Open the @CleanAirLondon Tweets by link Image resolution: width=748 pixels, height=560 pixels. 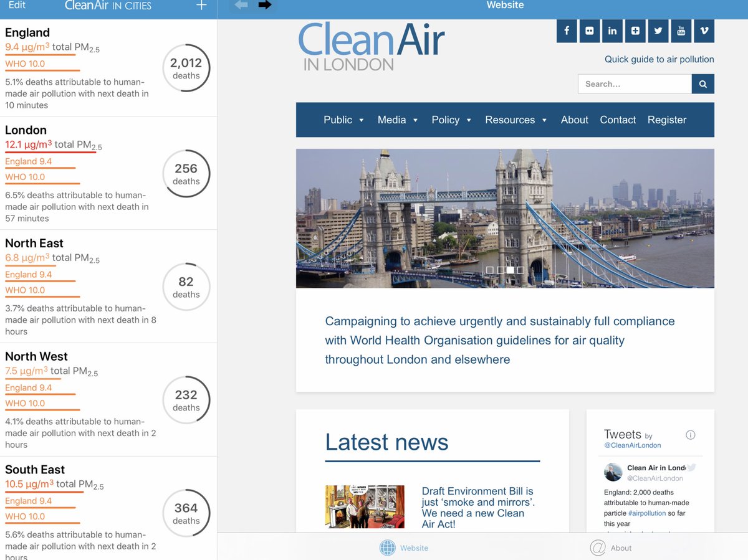point(632,445)
